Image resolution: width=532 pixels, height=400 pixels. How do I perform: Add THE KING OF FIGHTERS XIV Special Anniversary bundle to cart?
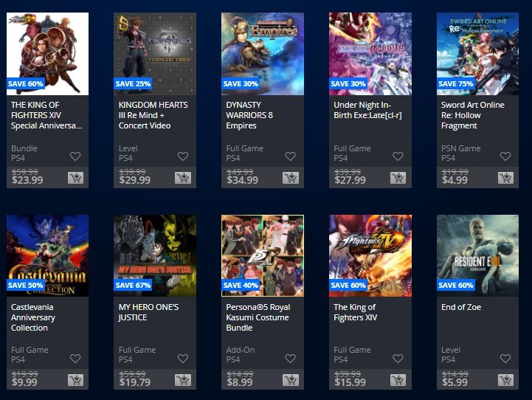(x=75, y=178)
